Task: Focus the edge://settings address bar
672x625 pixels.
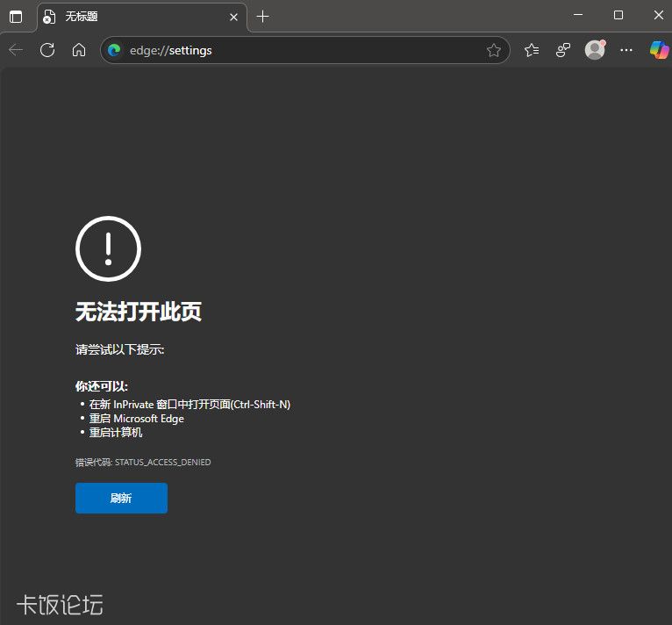Action: pyautogui.click(x=298, y=50)
